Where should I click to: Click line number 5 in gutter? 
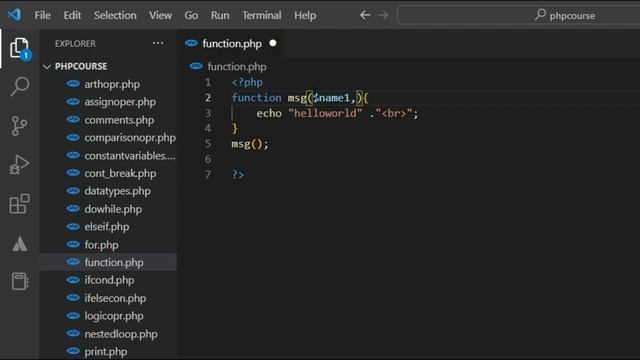[x=208, y=144]
